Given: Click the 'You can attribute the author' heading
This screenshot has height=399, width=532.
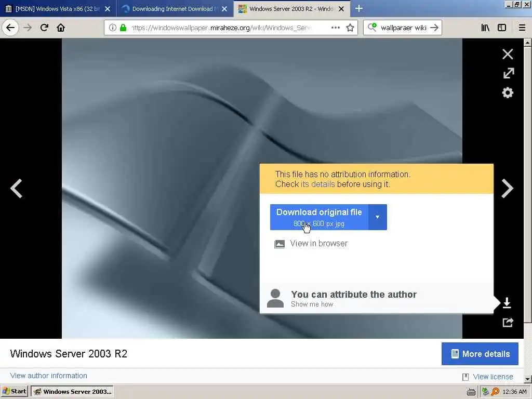Looking at the screenshot, I should click(x=353, y=294).
